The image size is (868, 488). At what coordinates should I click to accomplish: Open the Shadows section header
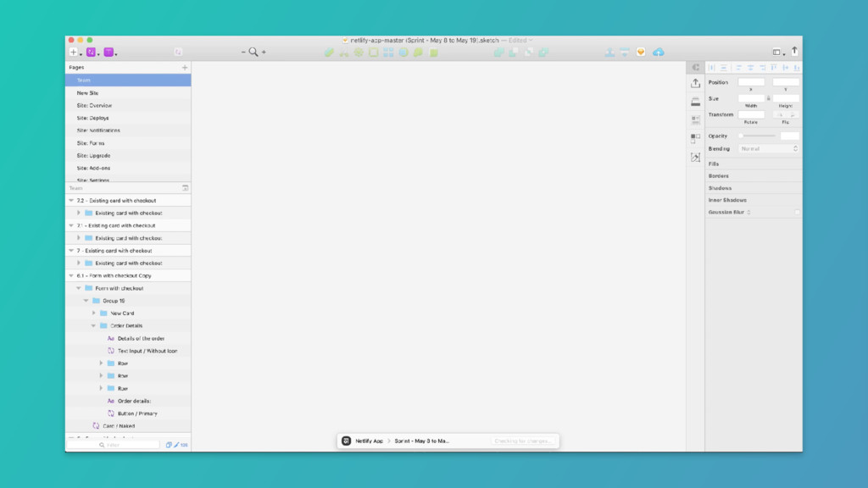(x=720, y=188)
